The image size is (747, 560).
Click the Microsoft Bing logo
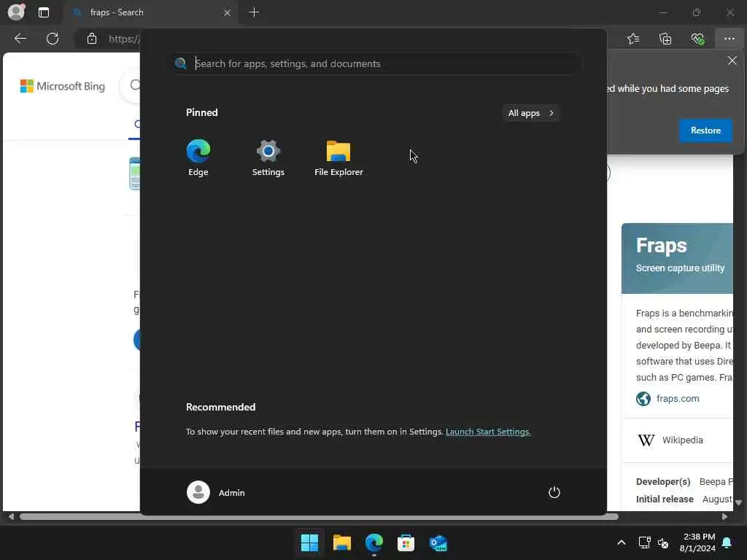(63, 86)
